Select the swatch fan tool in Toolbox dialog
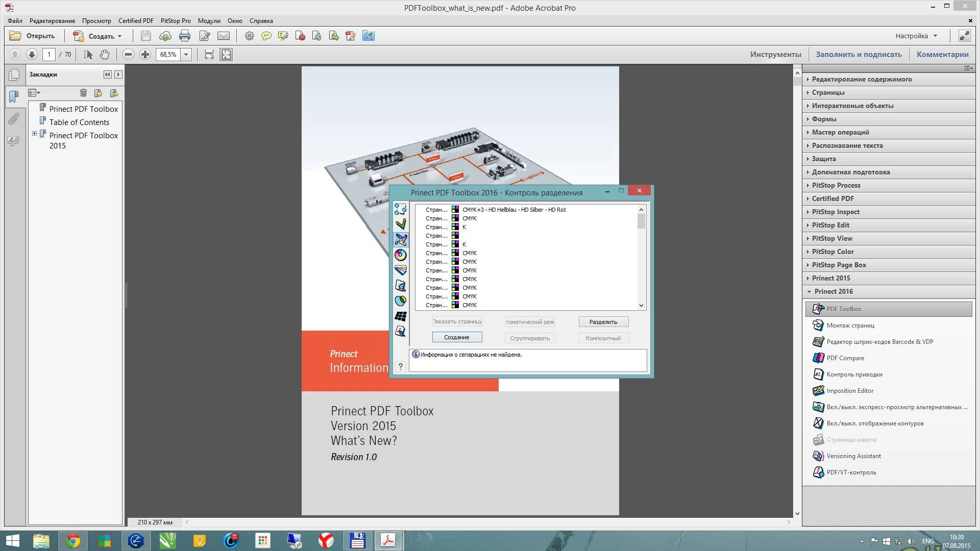Screen dimensions: 980x551 pyautogui.click(x=401, y=270)
